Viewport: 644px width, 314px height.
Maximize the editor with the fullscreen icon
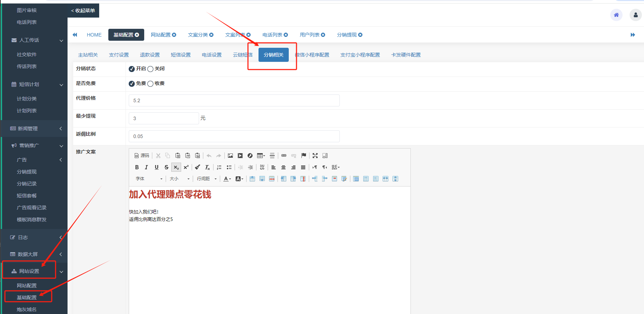(x=315, y=156)
